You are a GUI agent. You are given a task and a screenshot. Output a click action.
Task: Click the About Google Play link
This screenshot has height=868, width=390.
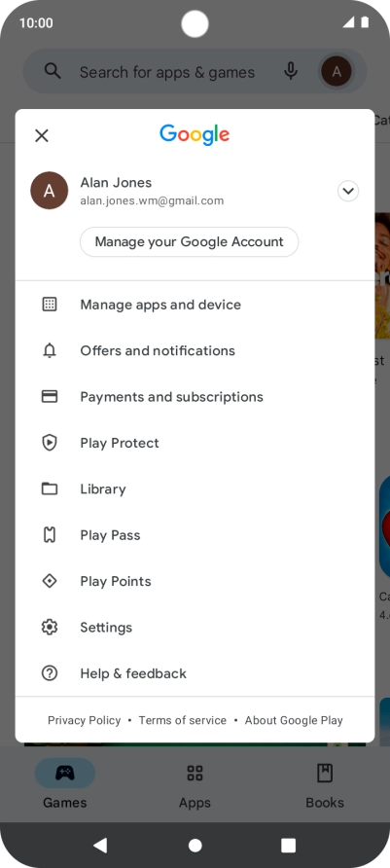pyautogui.click(x=294, y=720)
